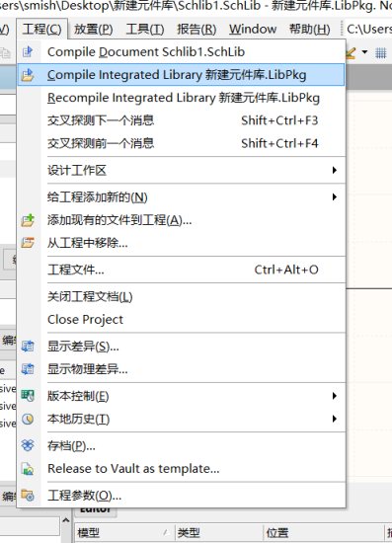This screenshot has width=392, height=543.
Task: Open the toolbar dropdown arrow beside pencil icon
Action: 364,52
